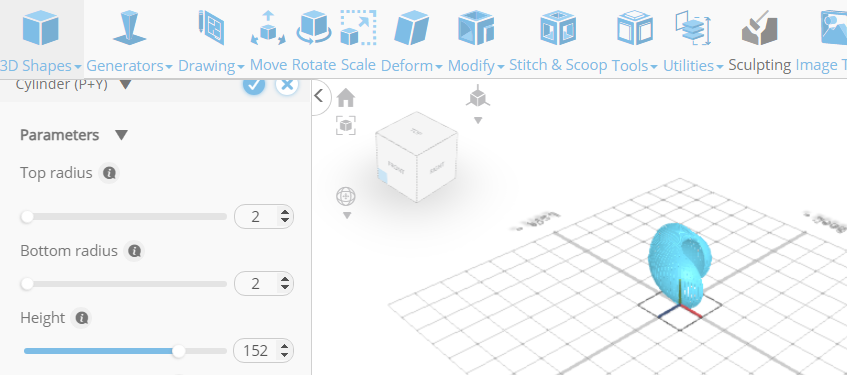Click the Stitch & Scoop label
Viewport: 847px width, 375px height.
[559, 65]
